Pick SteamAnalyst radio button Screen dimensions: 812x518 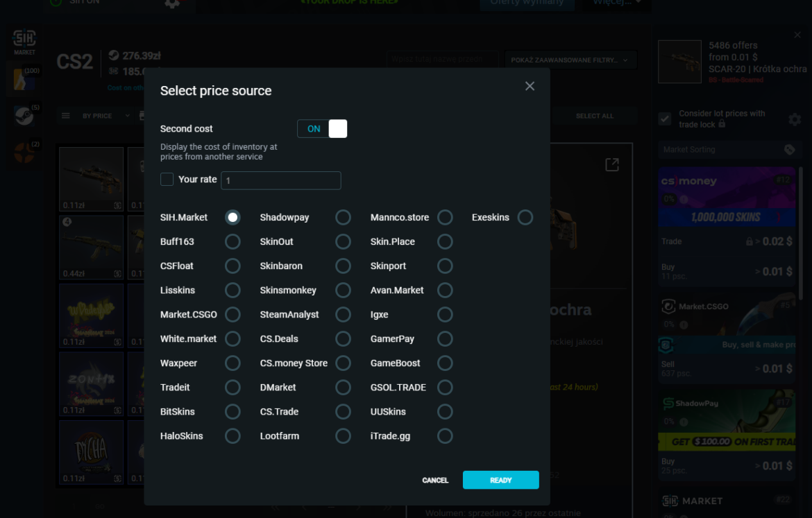(343, 315)
